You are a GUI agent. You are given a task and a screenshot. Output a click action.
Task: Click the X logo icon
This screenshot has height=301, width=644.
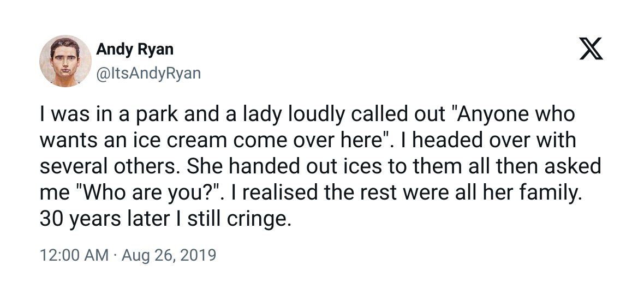click(x=590, y=51)
